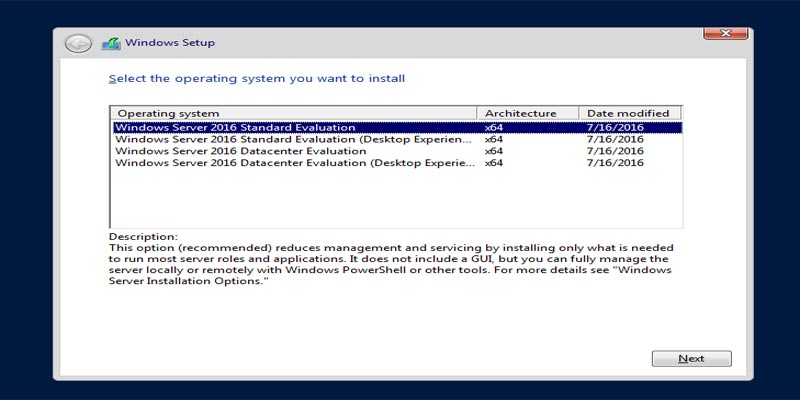Image resolution: width=800 pixels, height=400 pixels.
Task: Close the Windows Setup window
Action: click(725, 33)
